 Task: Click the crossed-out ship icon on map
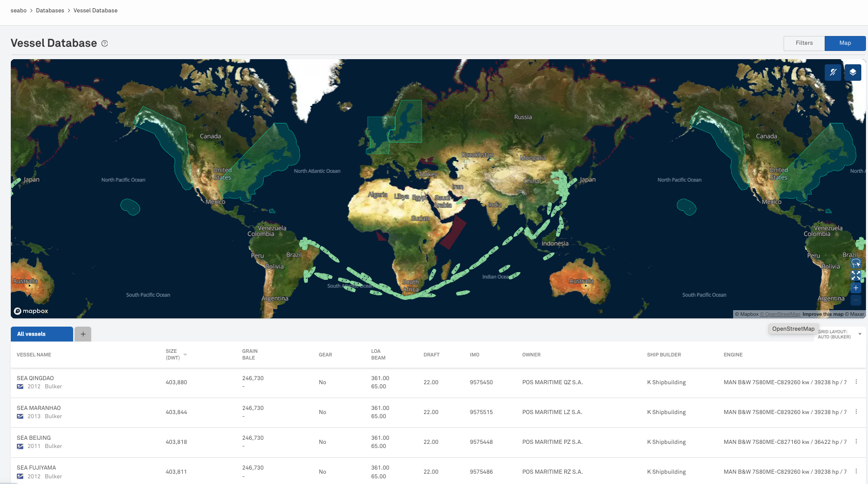click(x=832, y=73)
